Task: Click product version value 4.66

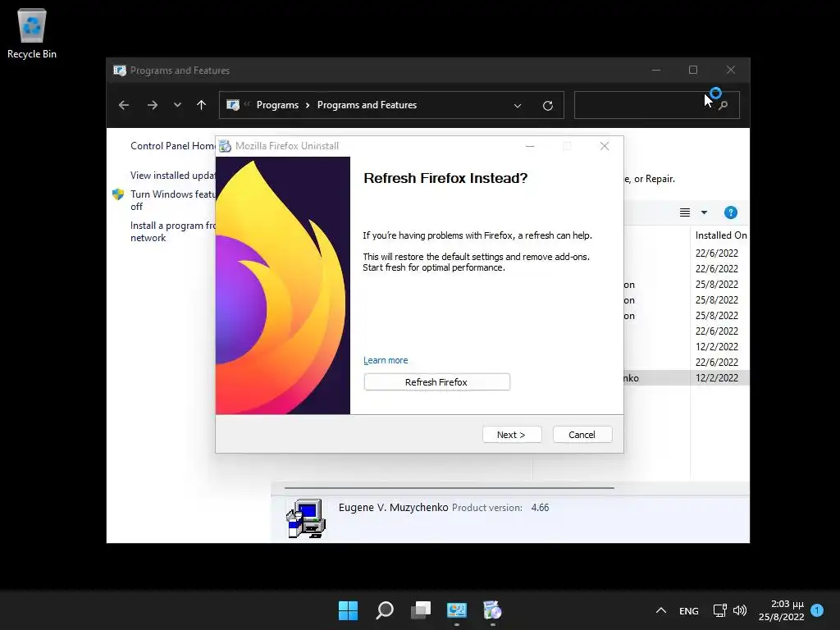Action: 540,507
